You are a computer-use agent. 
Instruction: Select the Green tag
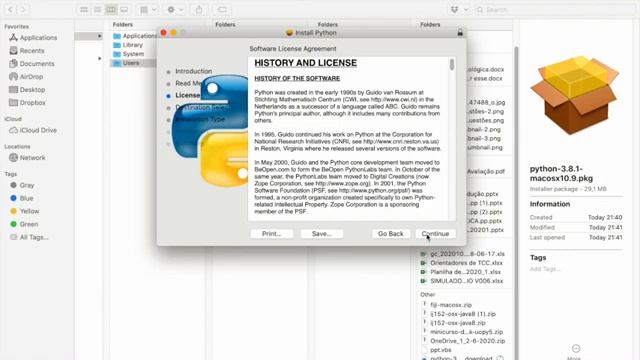click(x=29, y=224)
